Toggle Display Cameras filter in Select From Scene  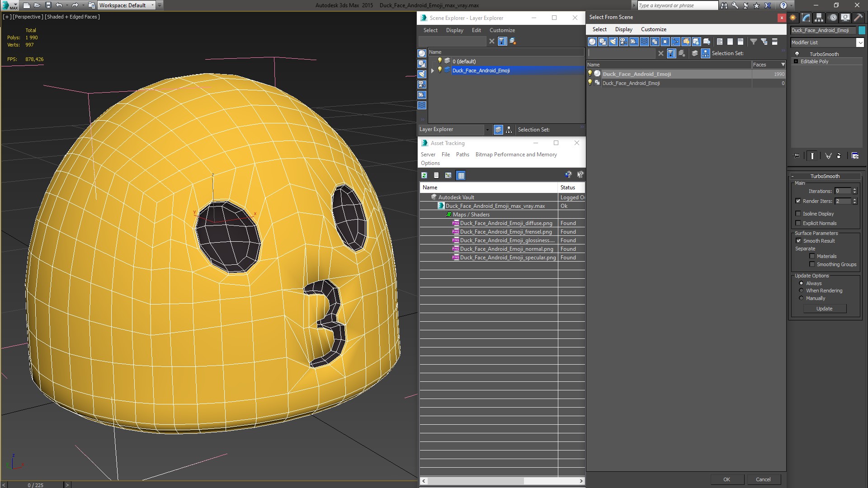[623, 42]
